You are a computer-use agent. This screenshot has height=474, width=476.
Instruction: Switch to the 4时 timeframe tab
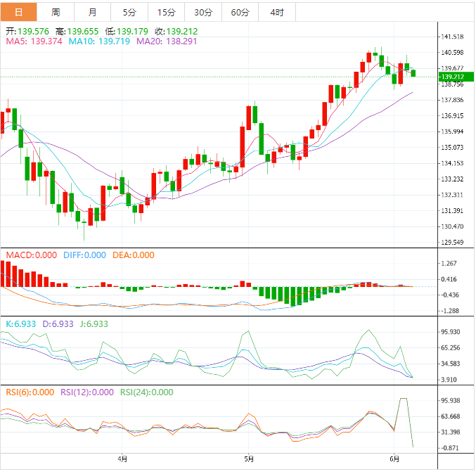pos(277,13)
